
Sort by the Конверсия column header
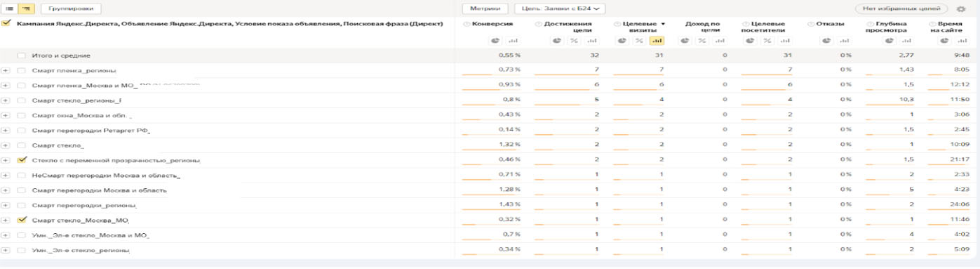tap(492, 24)
